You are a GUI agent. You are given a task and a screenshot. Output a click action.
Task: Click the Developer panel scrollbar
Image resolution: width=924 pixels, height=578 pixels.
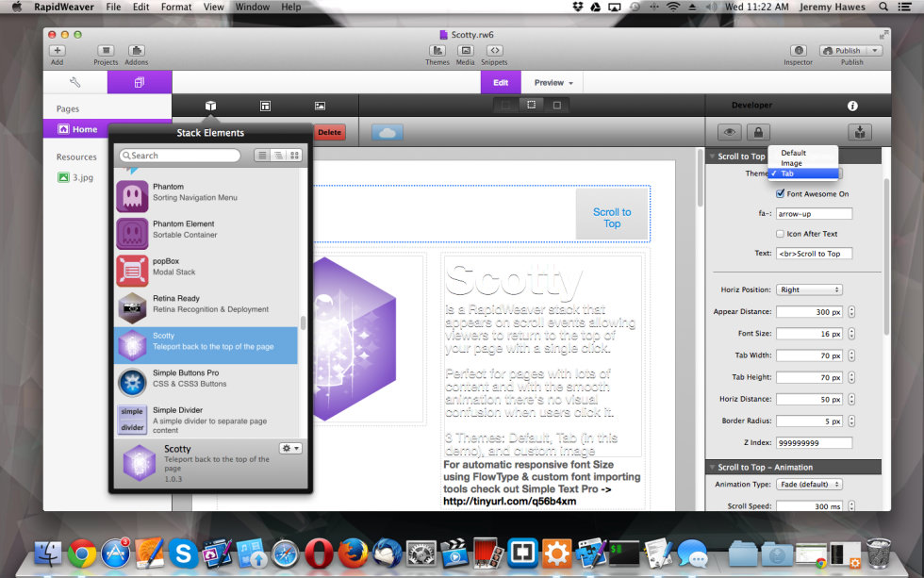[885, 256]
